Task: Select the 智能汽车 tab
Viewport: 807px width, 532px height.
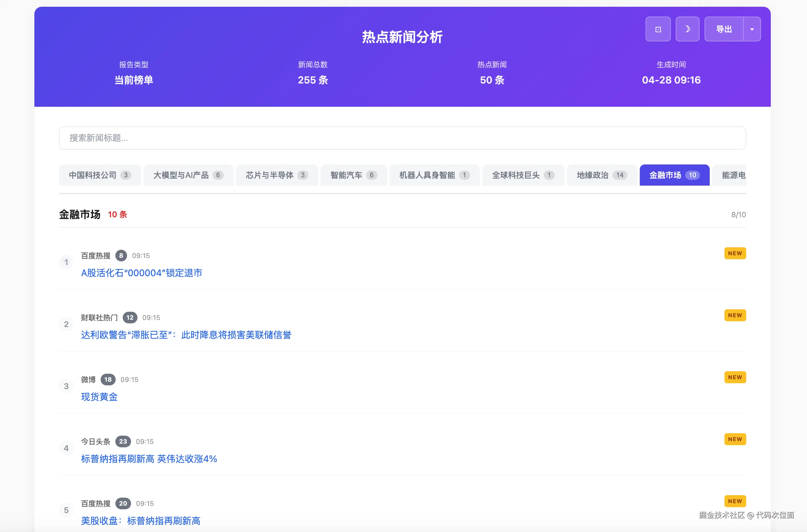Action: point(353,175)
